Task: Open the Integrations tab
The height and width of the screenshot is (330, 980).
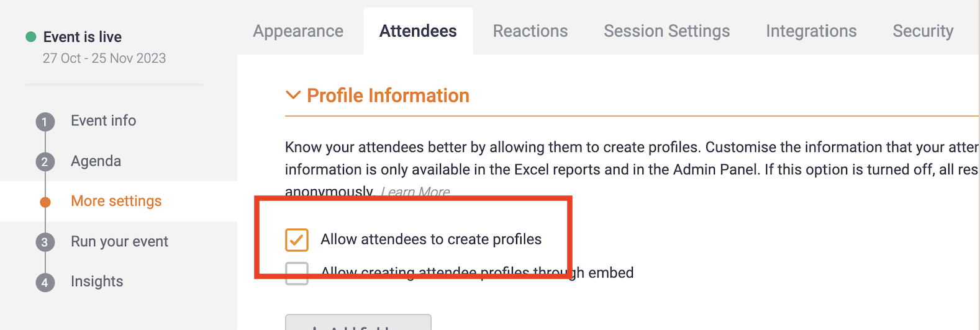Action: click(x=811, y=31)
